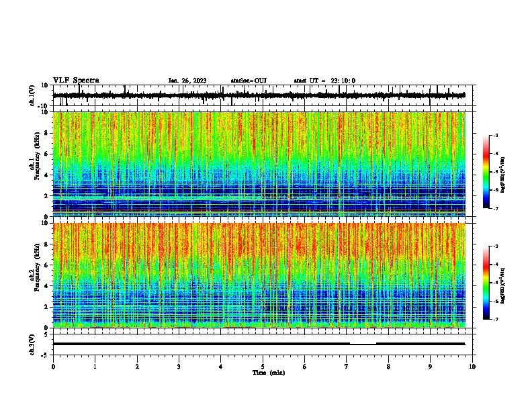532x411 pixels.
Task: Click the ch.1 color bar "log(PSD)" label
Action: (503, 175)
